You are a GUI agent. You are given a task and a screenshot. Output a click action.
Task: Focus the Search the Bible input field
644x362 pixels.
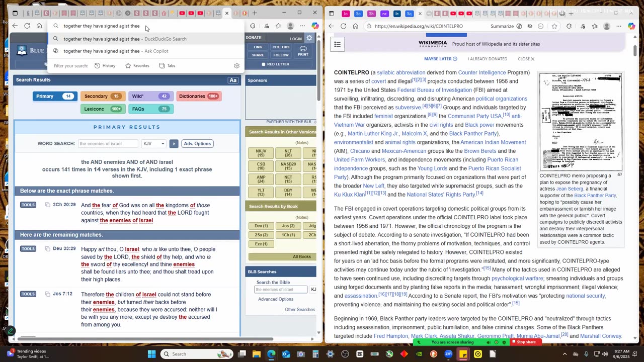(280, 290)
